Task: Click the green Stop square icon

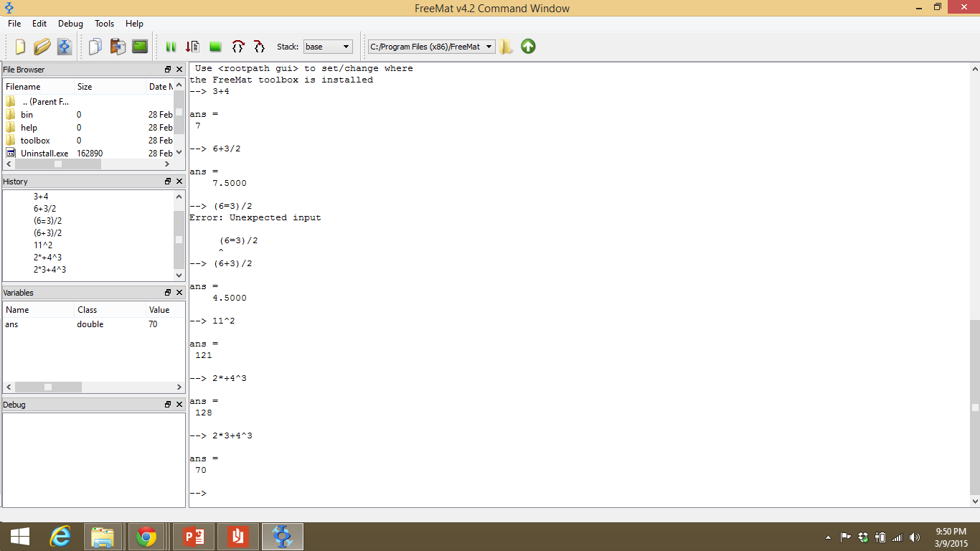Action: (x=215, y=47)
